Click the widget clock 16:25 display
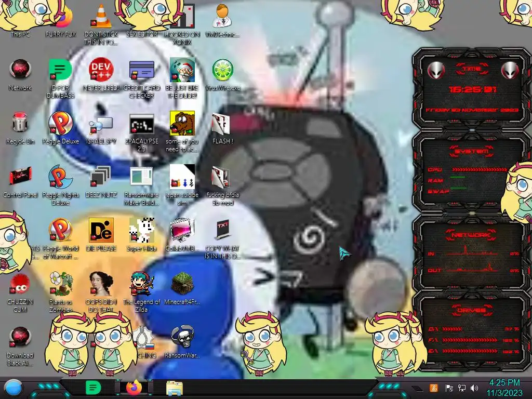 [472, 89]
